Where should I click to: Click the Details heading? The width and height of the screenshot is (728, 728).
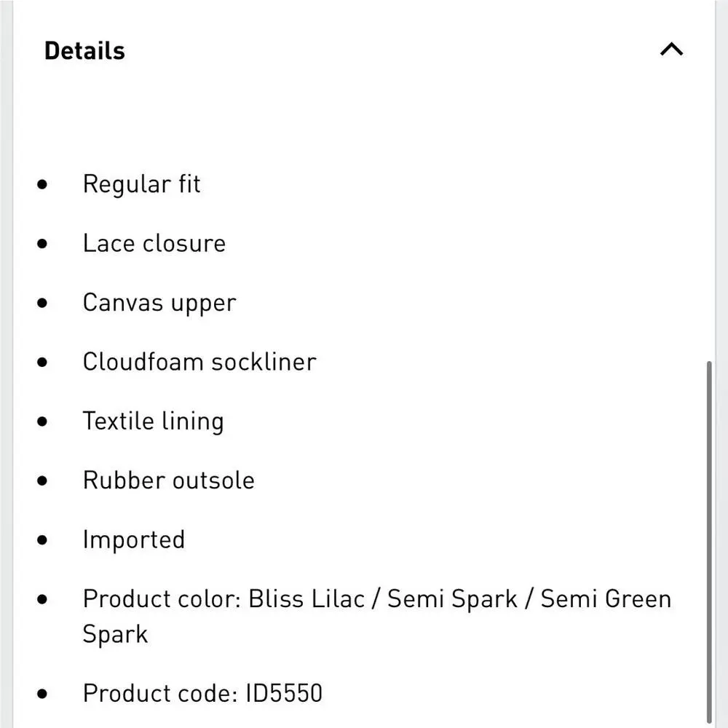tap(84, 51)
